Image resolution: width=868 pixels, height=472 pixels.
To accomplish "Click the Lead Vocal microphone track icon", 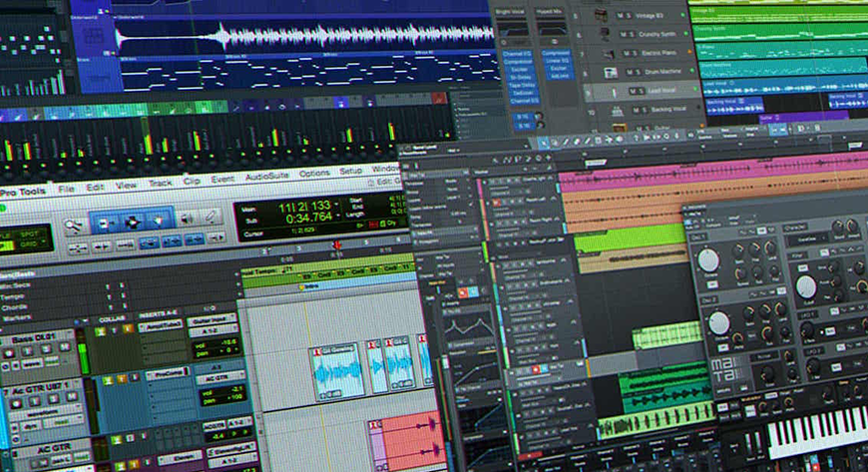I will [x=614, y=92].
